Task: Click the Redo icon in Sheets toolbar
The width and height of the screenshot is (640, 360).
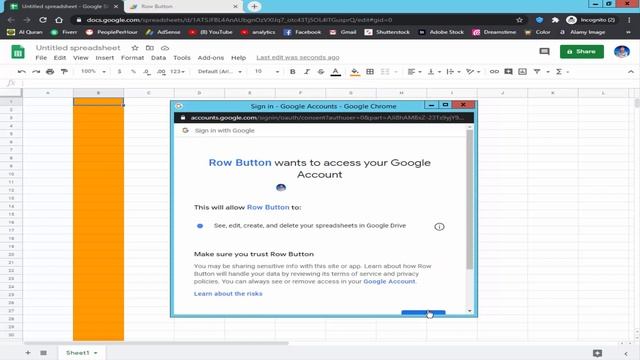Action: pos(36,71)
